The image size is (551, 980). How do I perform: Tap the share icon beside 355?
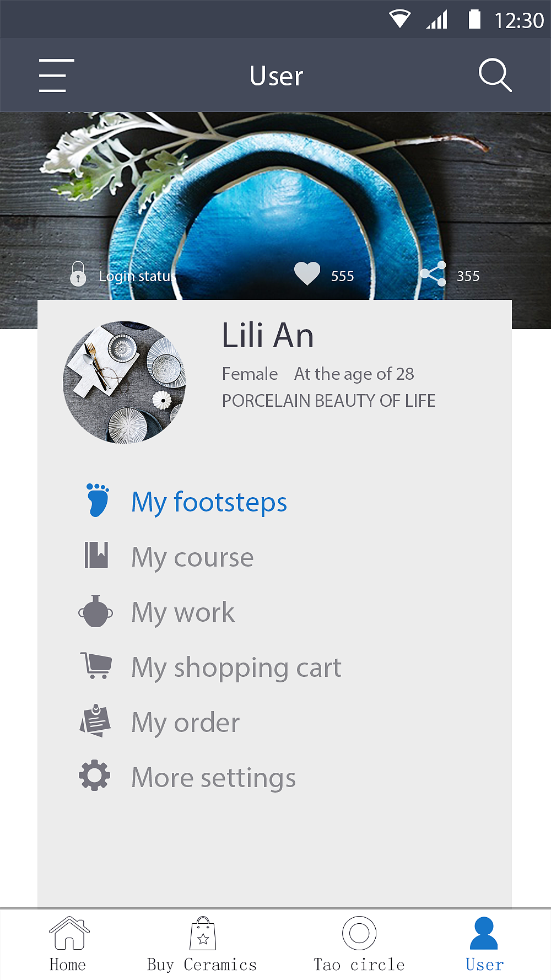[x=433, y=274]
